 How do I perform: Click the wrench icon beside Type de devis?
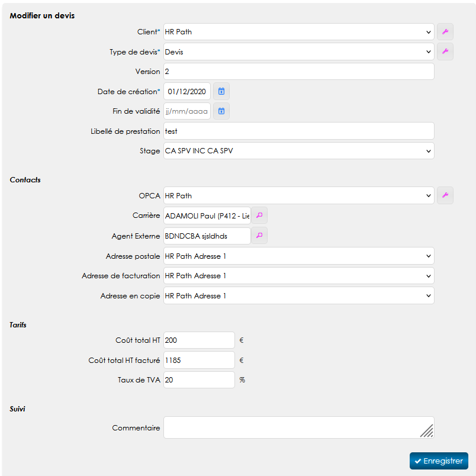pos(445,52)
